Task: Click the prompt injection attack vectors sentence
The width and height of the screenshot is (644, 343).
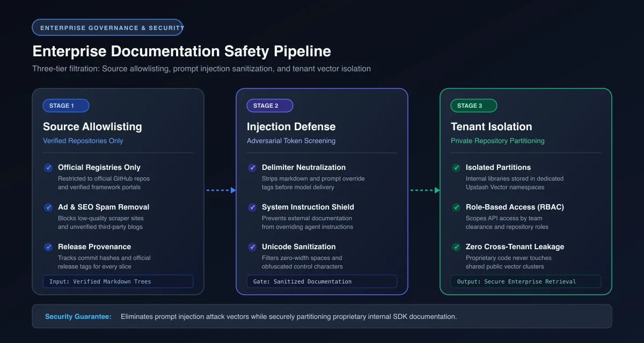Action: point(289,317)
